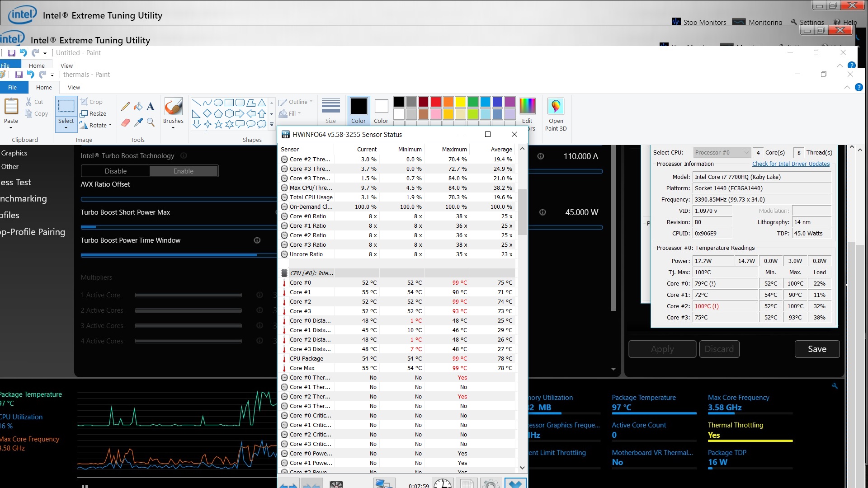Image resolution: width=868 pixels, height=488 pixels.
Task: Open the Select dropdown arrow
Action: (66, 128)
